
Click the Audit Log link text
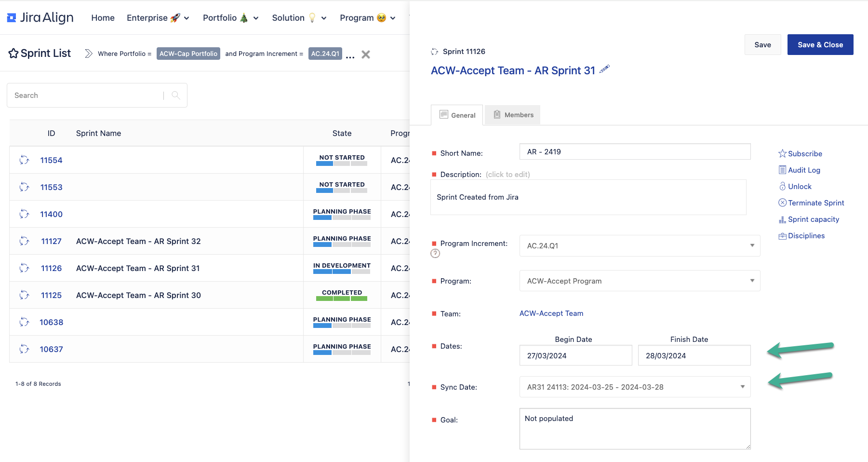point(804,170)
